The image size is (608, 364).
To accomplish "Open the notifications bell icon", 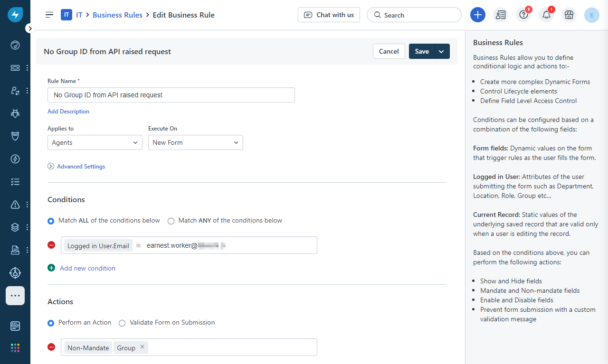I will 546,15.
